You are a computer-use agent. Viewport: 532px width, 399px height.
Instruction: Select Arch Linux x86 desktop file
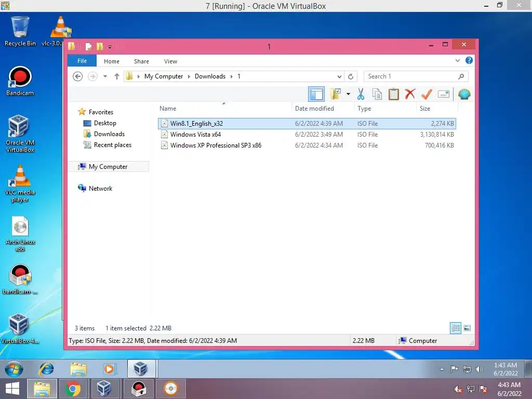20,234
